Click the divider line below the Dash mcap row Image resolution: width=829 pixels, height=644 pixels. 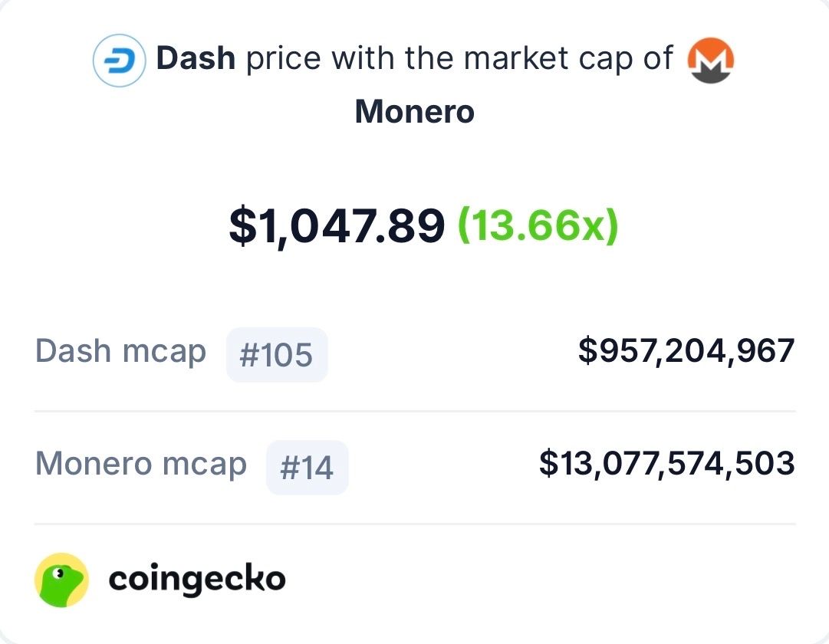pyautogui.click(x=414, y=412)
